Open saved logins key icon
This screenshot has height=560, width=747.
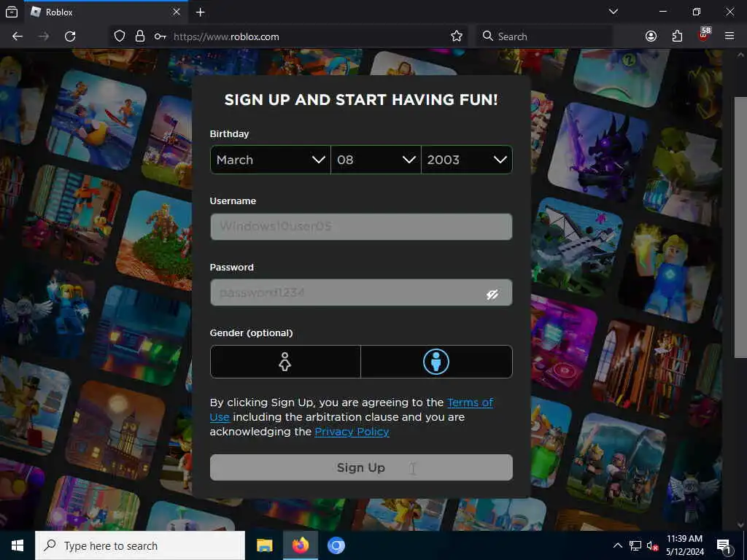coord(160,36)
